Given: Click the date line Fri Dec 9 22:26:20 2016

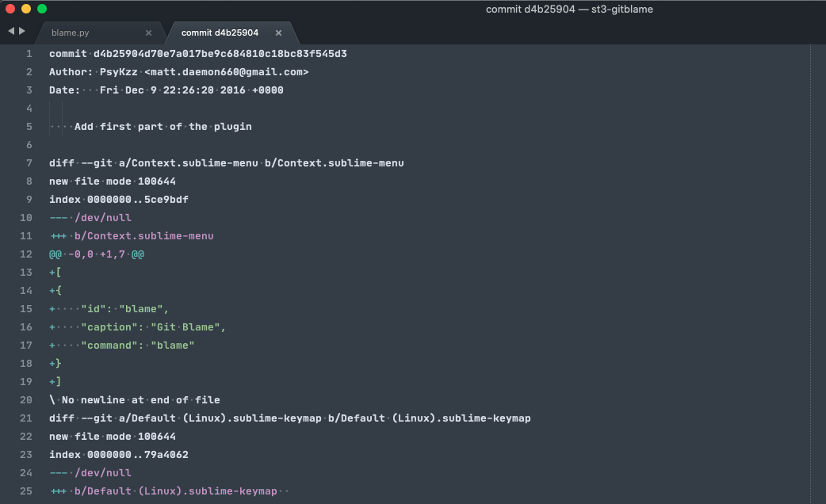Looking at the screenshot, I should [166, 90].
